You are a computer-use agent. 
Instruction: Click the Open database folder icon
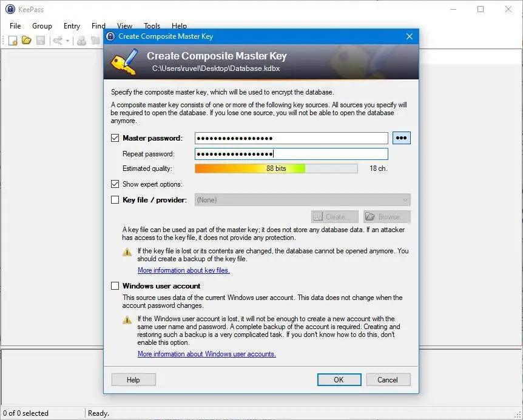pos(26,41)
